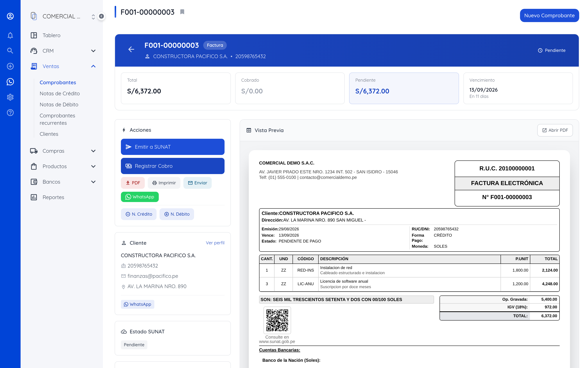Download the invoice with the PDF button

coord(133,183)
